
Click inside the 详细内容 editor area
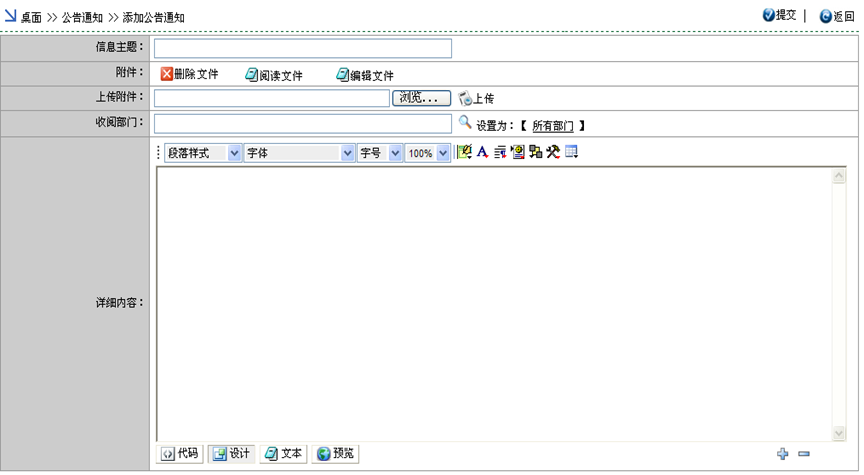[494, 304]
